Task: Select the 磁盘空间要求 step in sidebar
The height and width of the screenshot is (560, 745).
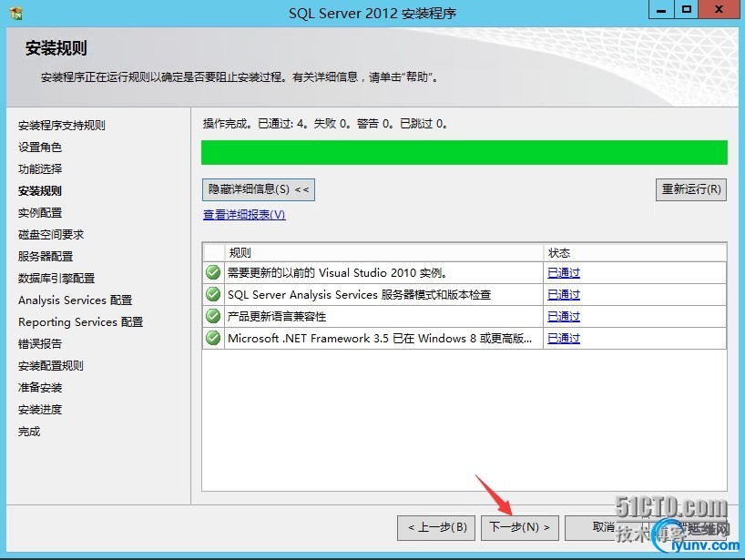Action: point(51,235)
